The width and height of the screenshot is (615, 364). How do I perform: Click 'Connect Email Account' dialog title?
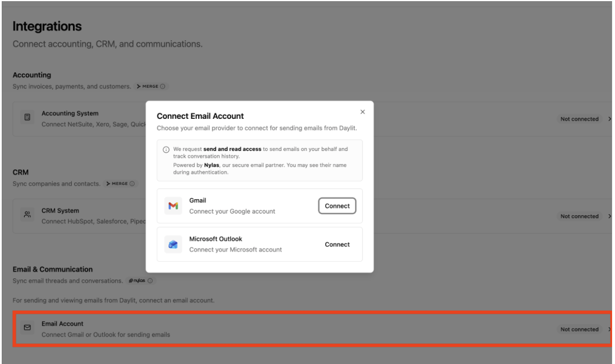200,116
